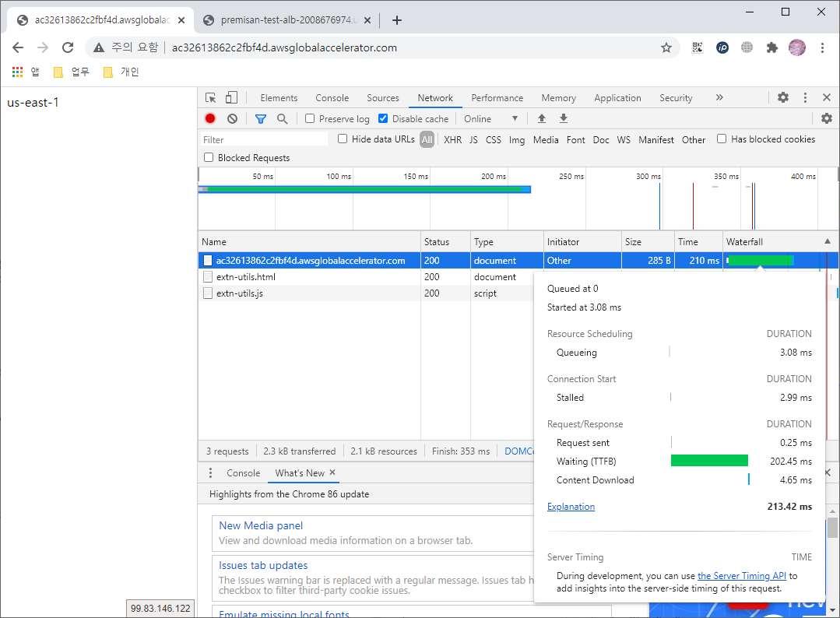The image size is (840, 618).
Task: Check Has blocked cookies
Action: point(722,139)
